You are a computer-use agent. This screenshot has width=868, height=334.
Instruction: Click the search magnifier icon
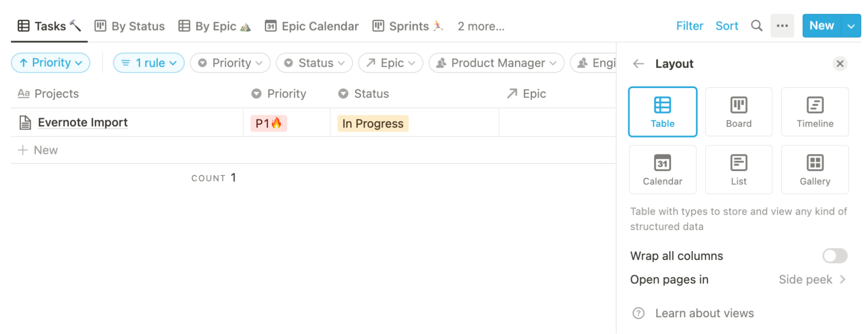(756, 26)
